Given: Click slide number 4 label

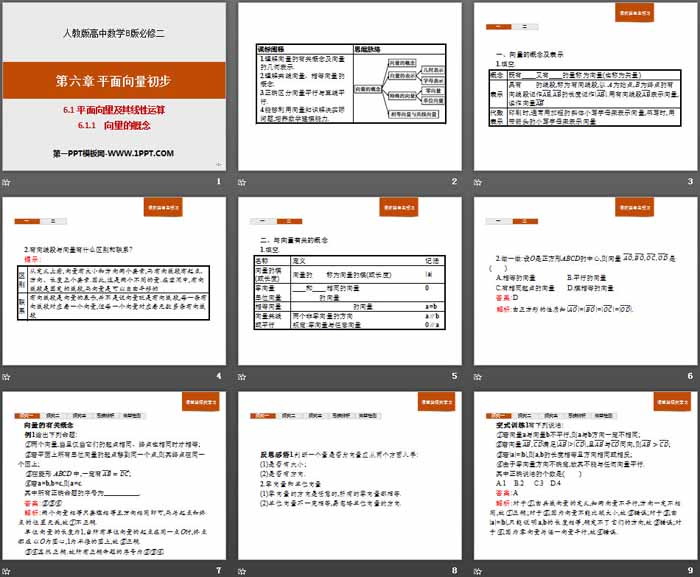Looking at the screenshot, I should (x=219, y=376).
